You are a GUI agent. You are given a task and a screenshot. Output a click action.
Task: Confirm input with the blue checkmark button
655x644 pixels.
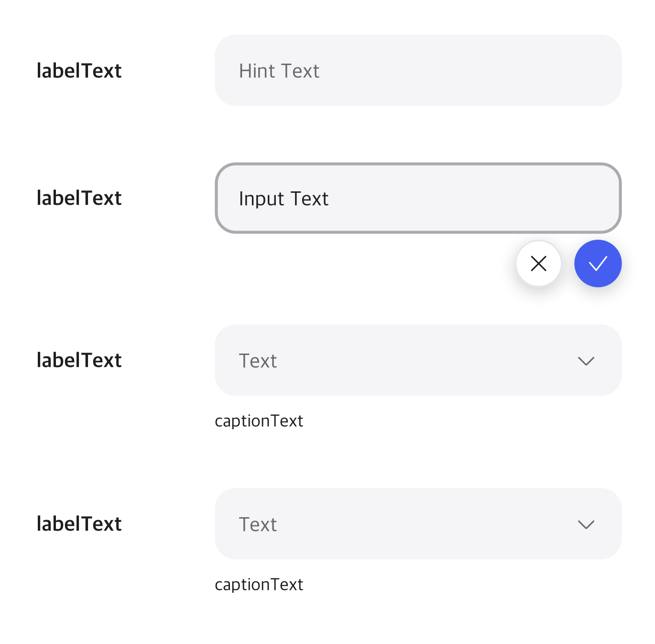click(x=598, y=264)
